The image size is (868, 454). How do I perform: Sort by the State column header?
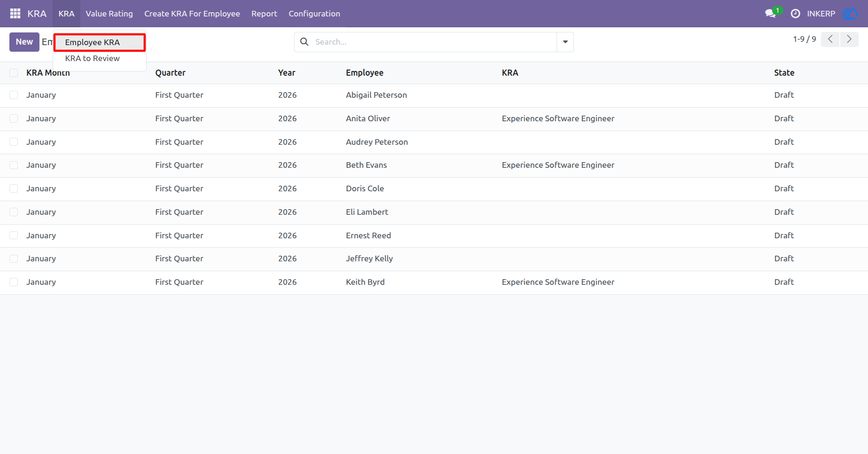point(784,73)
